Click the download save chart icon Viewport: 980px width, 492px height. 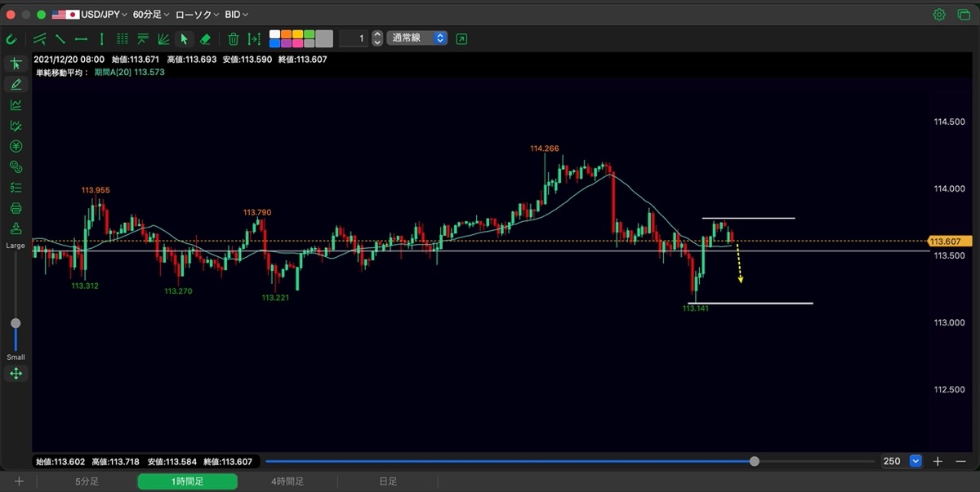[16, 228]
